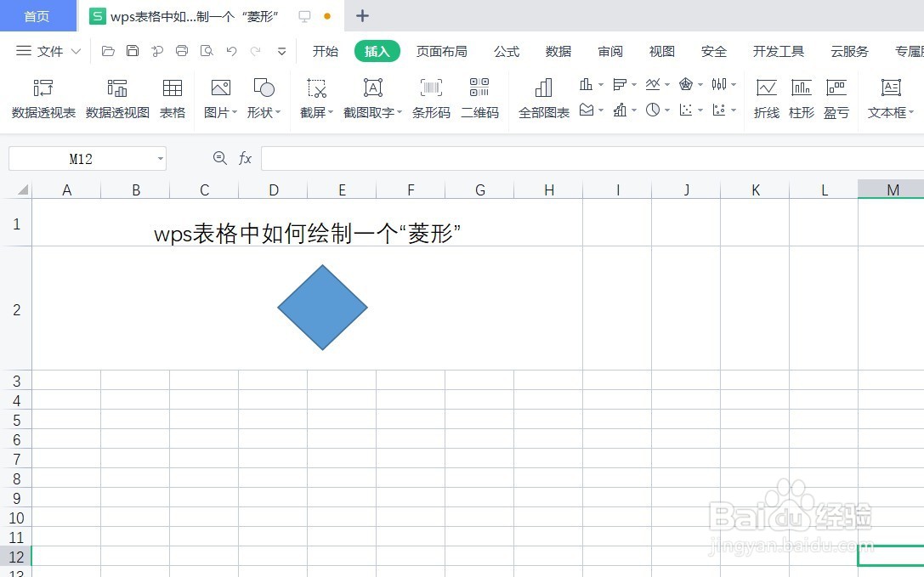This screenshot has width=924, height=577.
Task: Select the 插入 ribbon tab
Action: click(x=377, y=51)
